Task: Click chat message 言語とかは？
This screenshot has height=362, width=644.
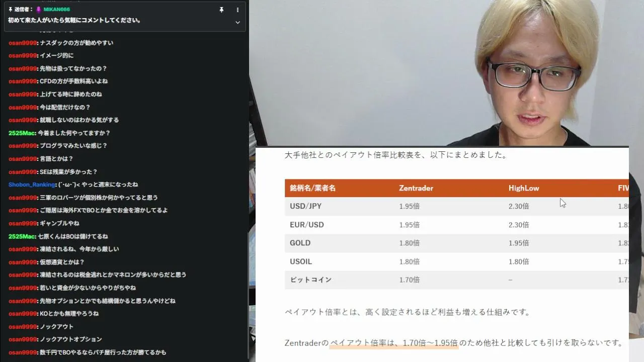Action: [56, 159]
